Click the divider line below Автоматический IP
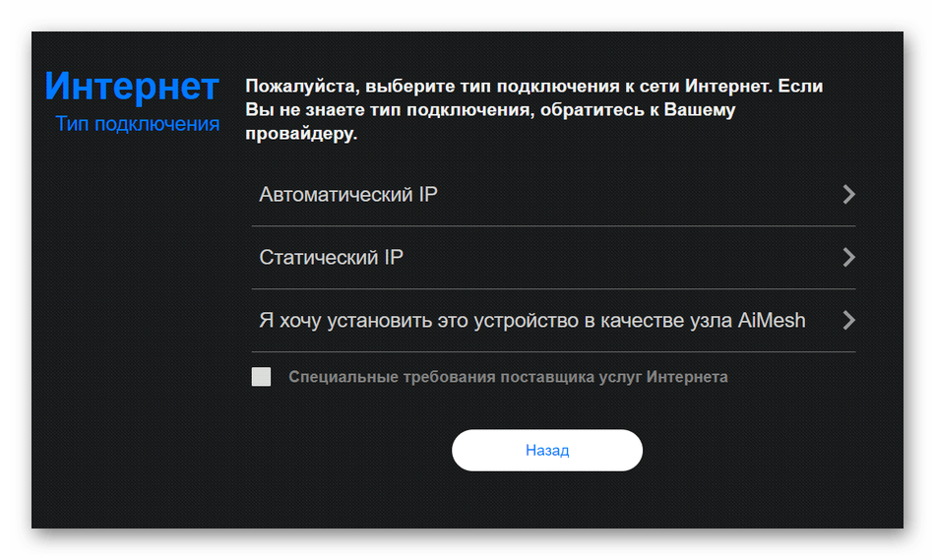Viewport: 935px width, 560px height. [x=553, y=226]
